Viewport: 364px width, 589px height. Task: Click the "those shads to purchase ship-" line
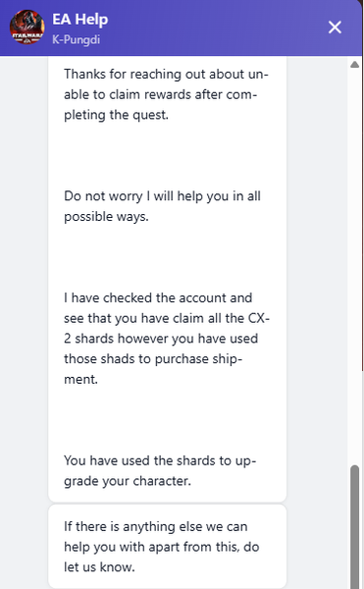pyautogui.click(x=153, y=358)
